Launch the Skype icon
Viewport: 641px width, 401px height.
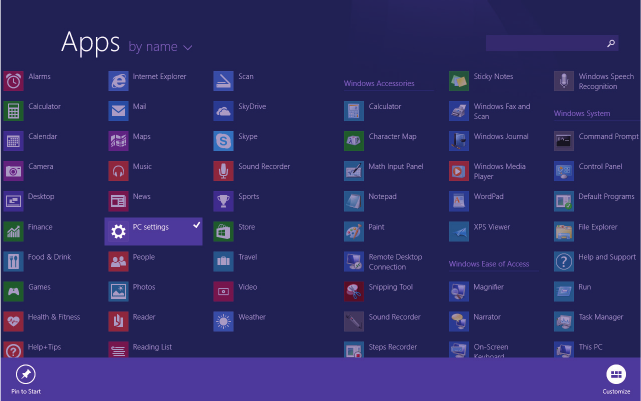223,141
